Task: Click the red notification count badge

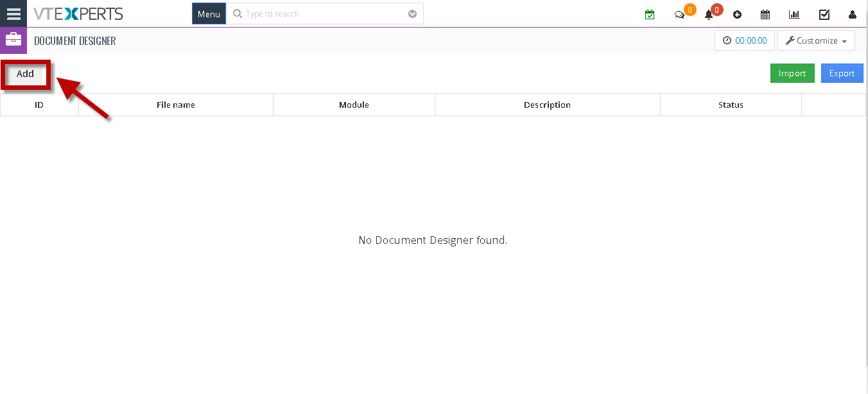Action: pos(717,10)
